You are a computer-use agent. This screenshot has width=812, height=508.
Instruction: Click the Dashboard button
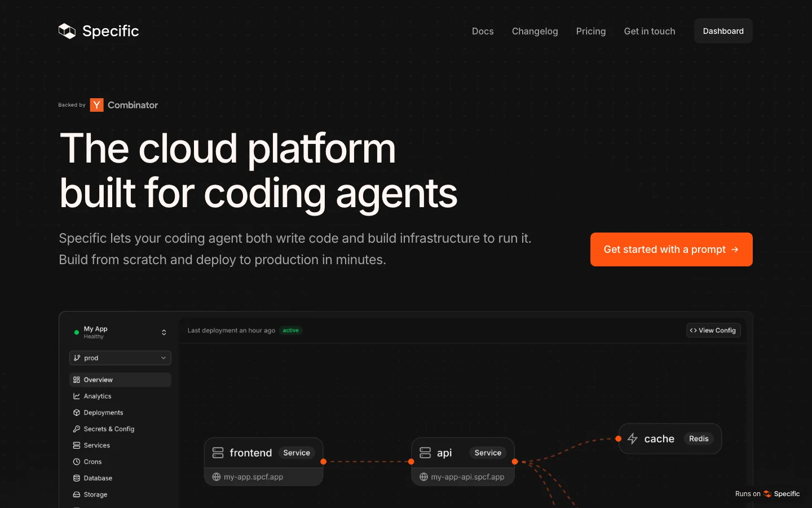click(x=723, y=31)
